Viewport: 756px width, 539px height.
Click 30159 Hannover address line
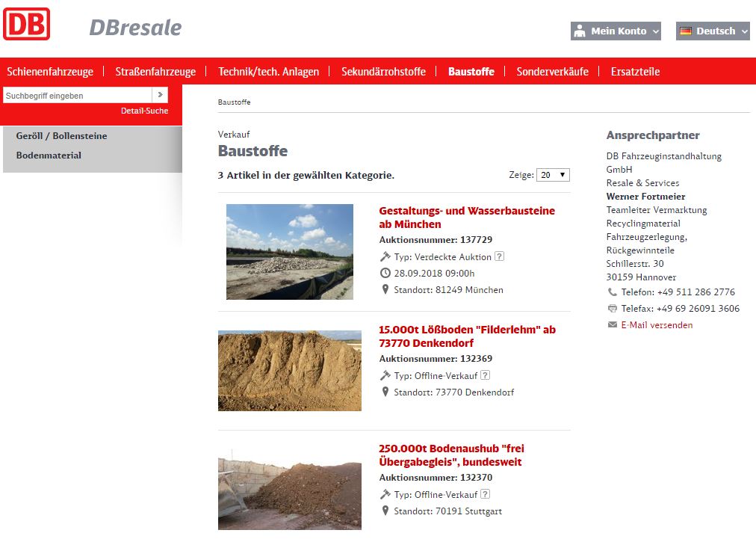click(641, 277)
